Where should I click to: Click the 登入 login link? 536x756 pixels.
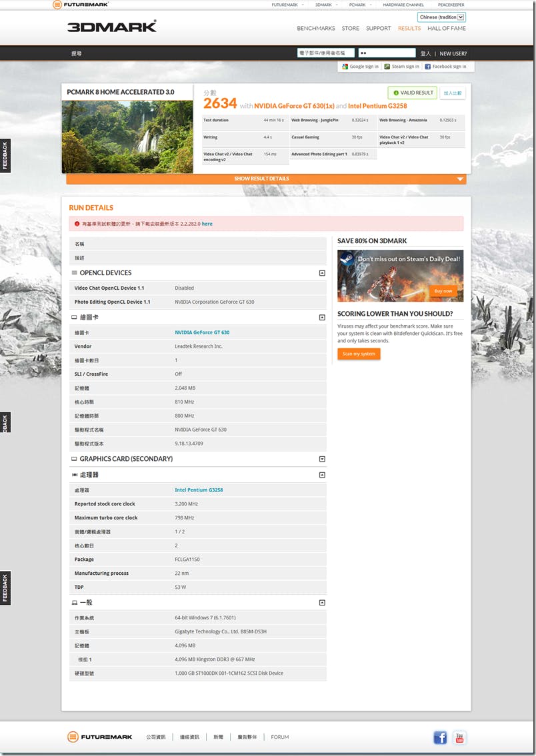[425, 53]
